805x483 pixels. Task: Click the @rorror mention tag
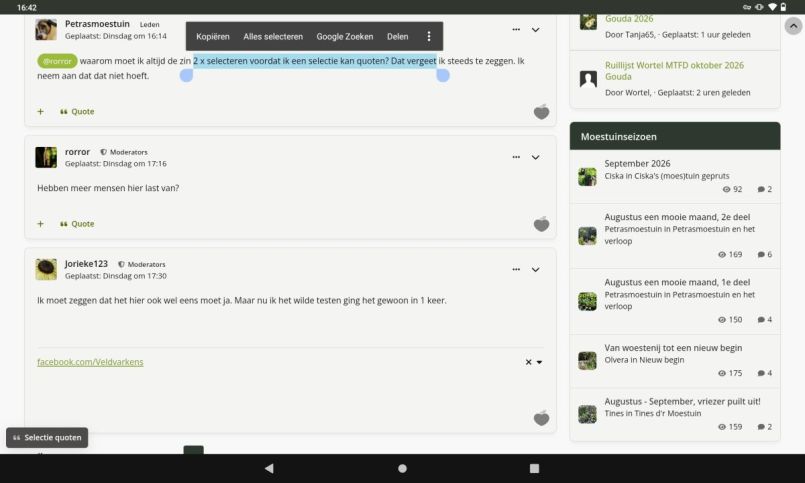tap(57, 61)
